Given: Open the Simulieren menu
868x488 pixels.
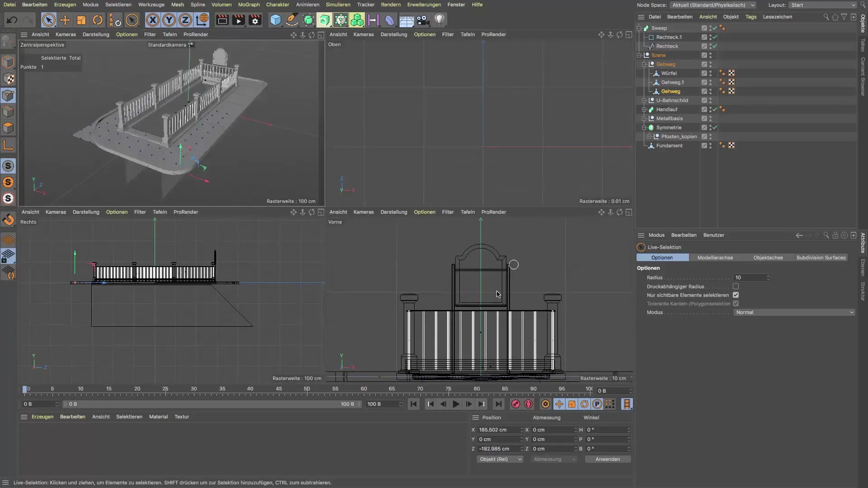Looking at the screenshot, I should click(338, 5).
